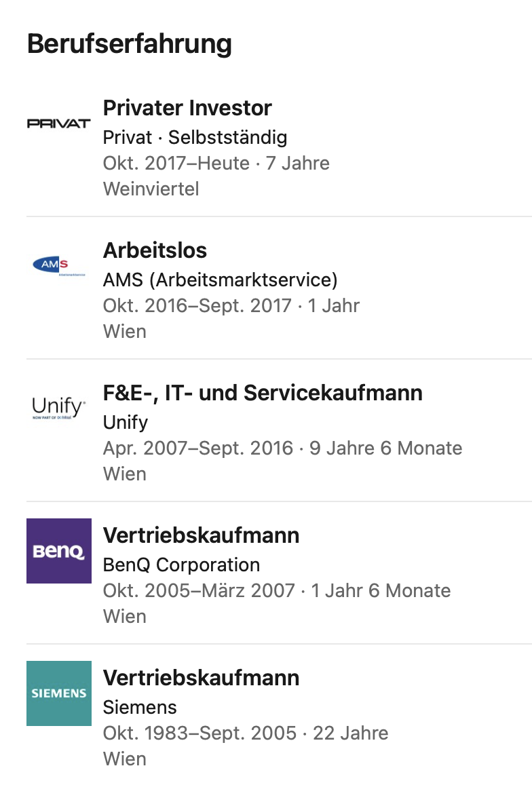Open the Vertriebskaufmann title at Siemens
Screen dimensions: 532x802
point(201,678)
